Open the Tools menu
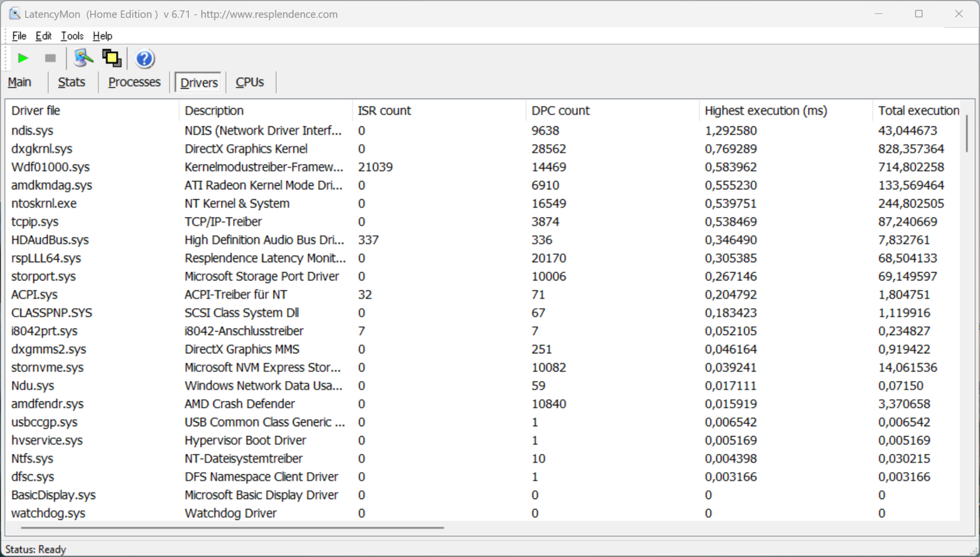The image size is (980, 557). coord(72,36)
